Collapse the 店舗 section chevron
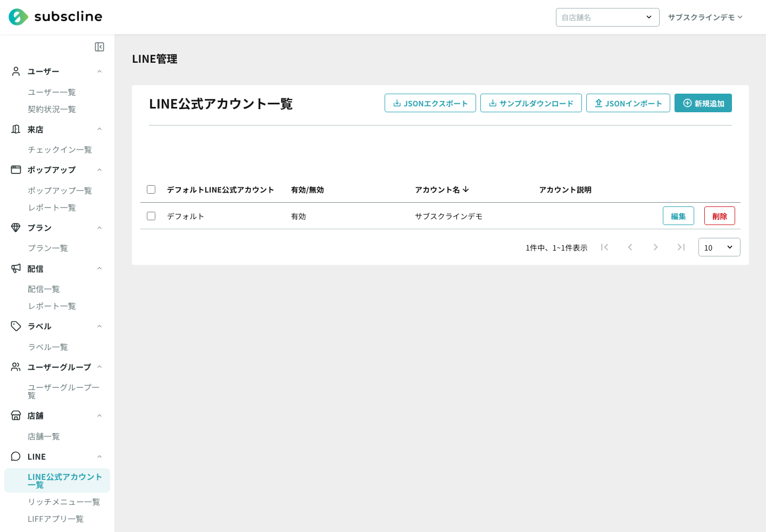This screenshot has height=532, width=766. 99,415
